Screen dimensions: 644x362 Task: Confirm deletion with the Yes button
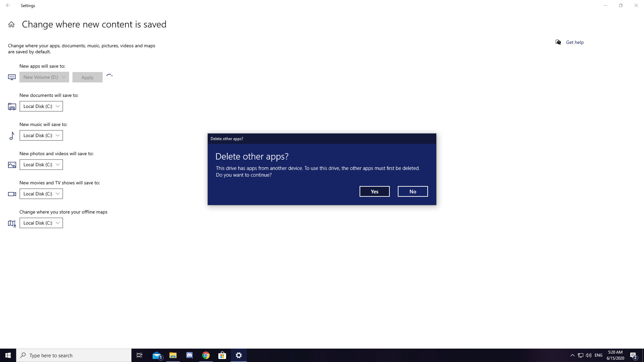tap(374, 191)
